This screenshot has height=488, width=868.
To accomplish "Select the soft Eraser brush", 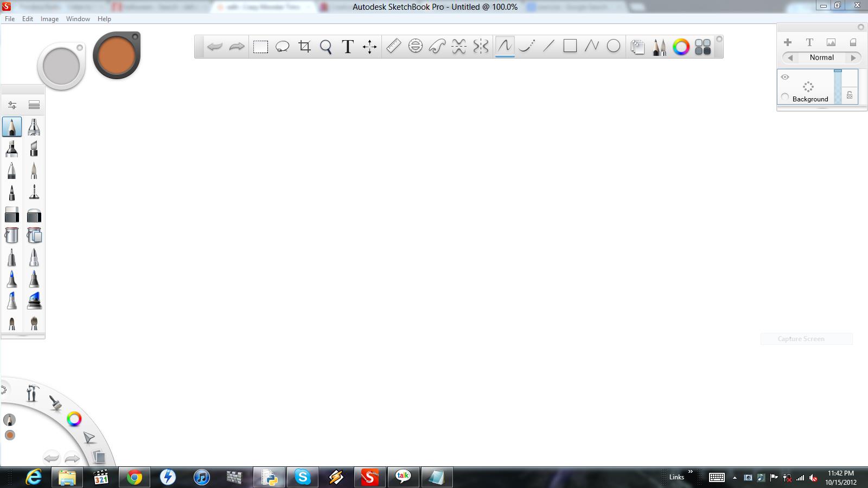I will click(x=34, y=215).
